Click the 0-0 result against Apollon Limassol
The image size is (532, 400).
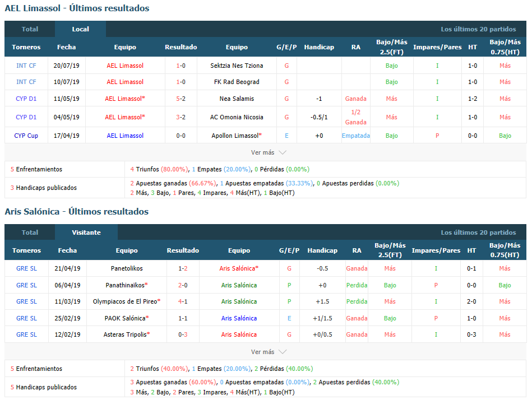(181, 136)
